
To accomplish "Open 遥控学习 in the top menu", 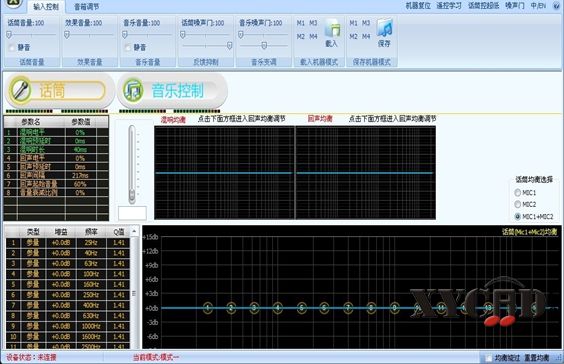I will (449, 6).
